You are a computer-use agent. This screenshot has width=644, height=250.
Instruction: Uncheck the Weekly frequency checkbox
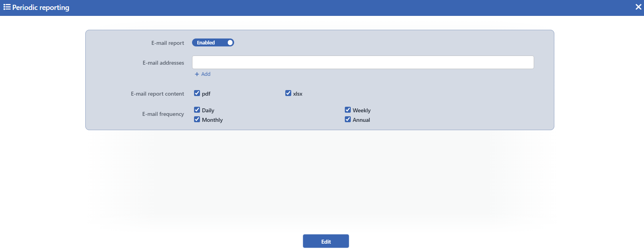coord(348,110)
